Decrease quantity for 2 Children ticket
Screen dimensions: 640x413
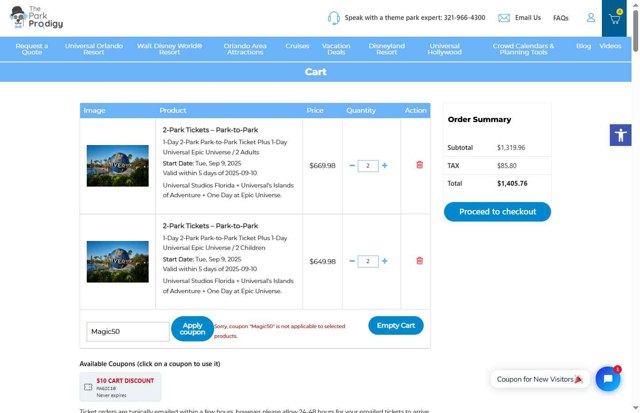[352, 261]
